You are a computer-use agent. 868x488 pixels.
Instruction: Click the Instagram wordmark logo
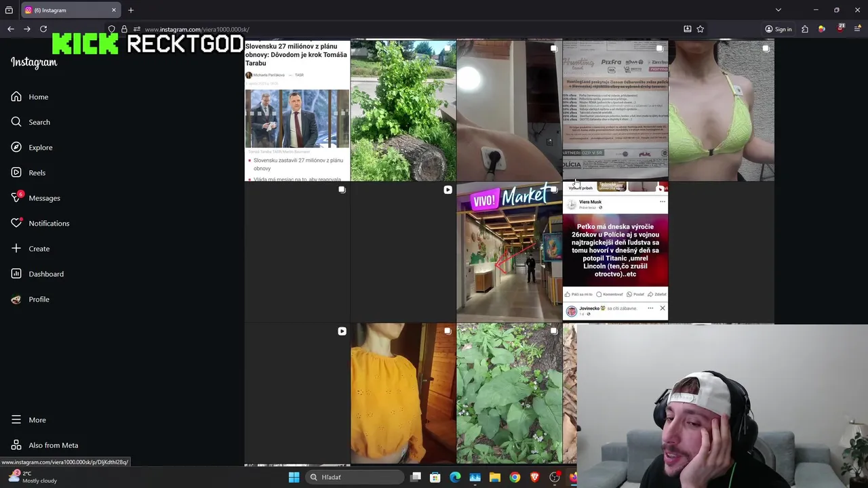pos(34,62)
